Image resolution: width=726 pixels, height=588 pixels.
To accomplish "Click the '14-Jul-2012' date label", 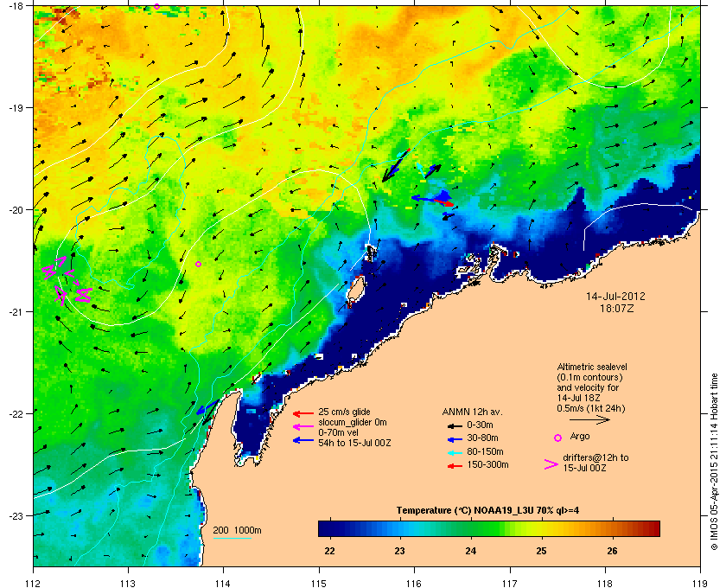I will pyautogui.click(x=615, y=296).
